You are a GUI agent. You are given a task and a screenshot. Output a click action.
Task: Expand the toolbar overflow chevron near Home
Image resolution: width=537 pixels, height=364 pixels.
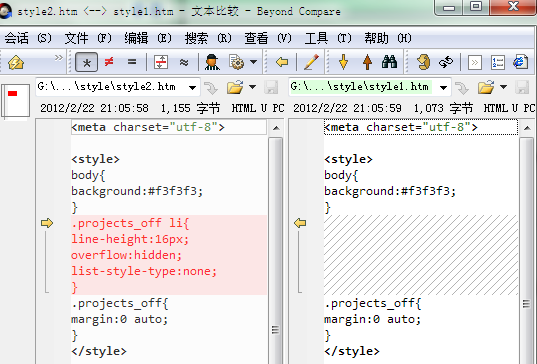59,58
